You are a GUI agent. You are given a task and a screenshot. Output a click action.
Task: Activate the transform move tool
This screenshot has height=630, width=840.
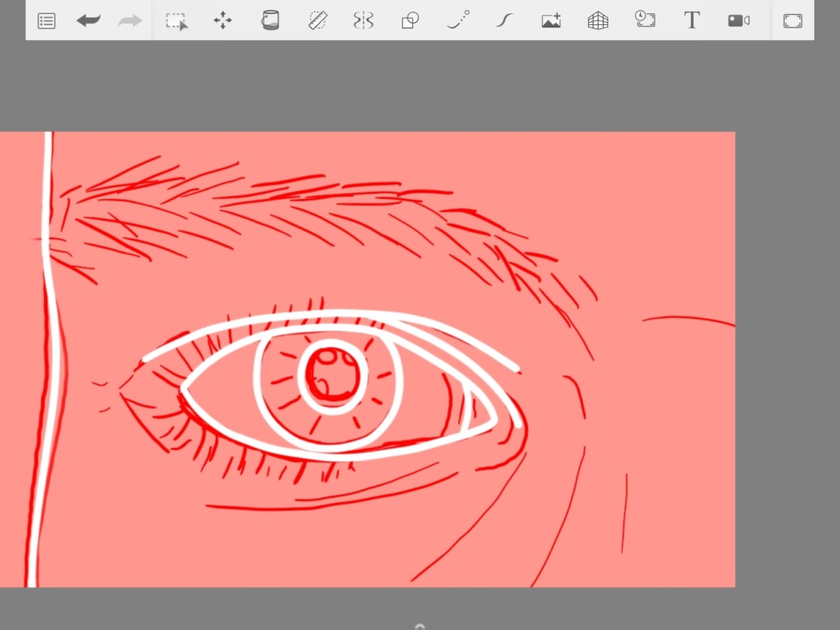pos(223,20)
